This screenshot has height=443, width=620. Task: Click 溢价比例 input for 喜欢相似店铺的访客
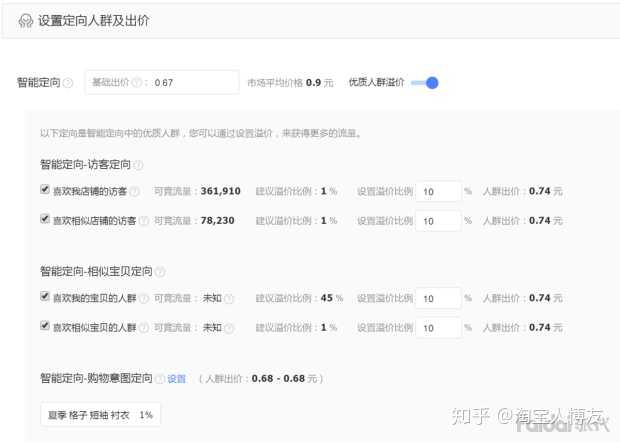438,221
